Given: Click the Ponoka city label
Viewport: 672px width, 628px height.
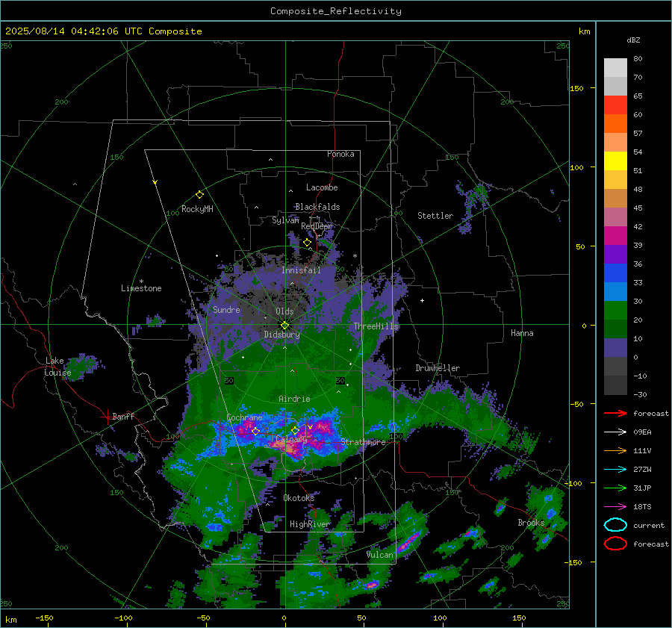Looking at the screenshot, I should 340,154.
